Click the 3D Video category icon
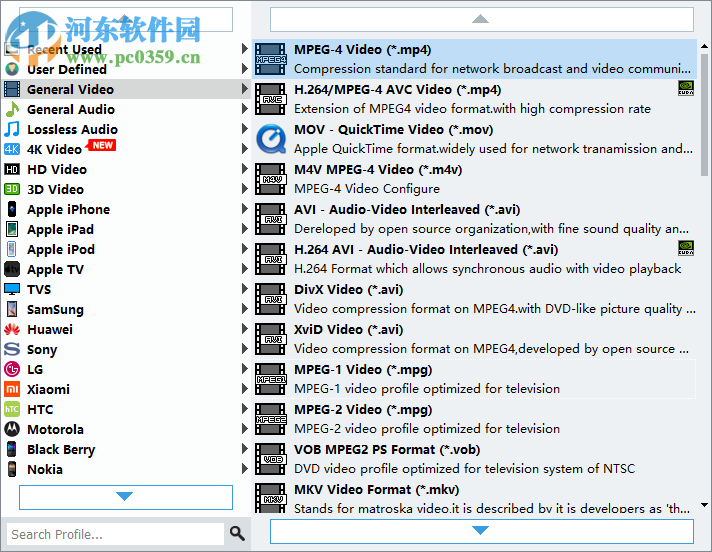Viewport: 712px width, 552px height. coord(12,189)
